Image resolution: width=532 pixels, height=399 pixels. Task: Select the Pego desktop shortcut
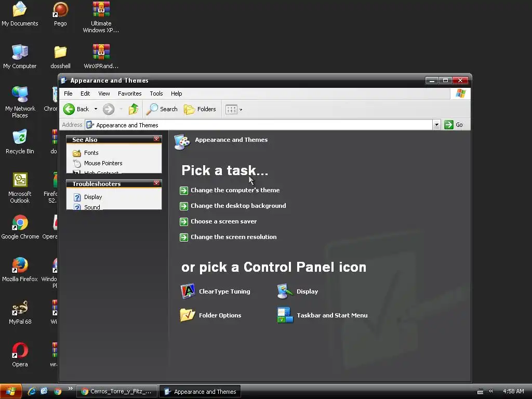click(x=60, y=14)
